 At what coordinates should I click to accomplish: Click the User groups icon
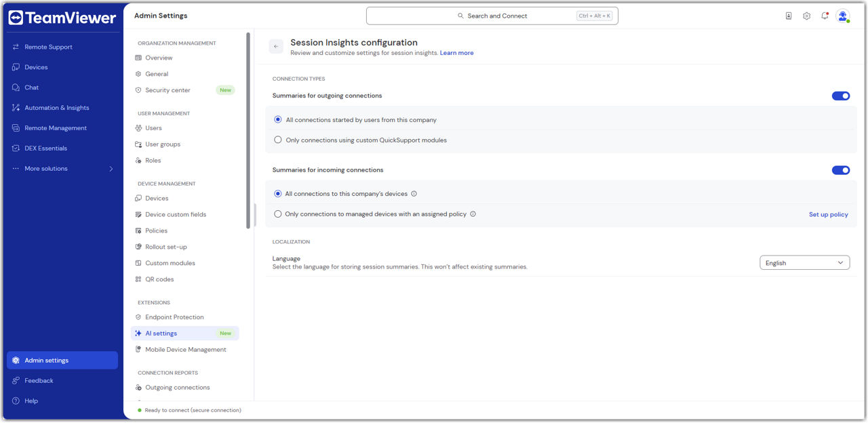click(138, 144)
